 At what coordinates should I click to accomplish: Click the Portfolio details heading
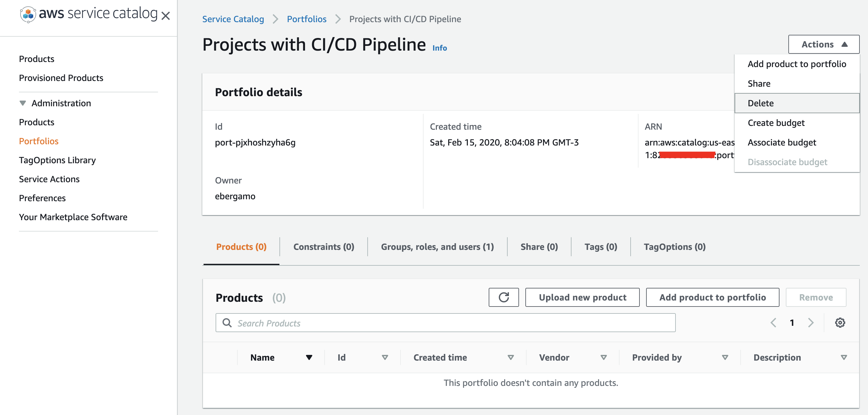(259, 92)
